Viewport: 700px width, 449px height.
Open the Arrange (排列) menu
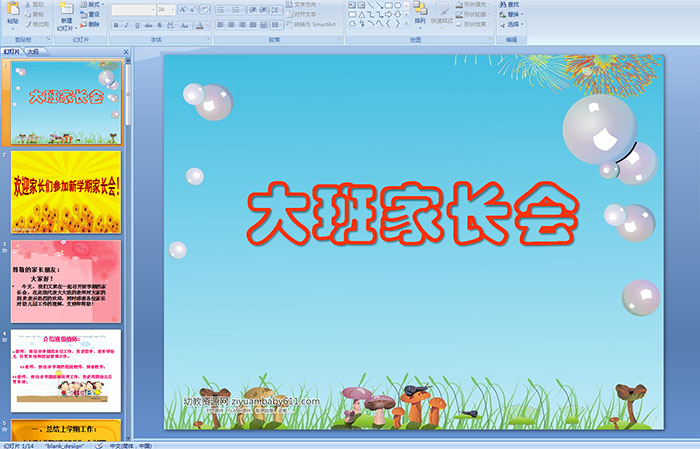pos(420,13)
